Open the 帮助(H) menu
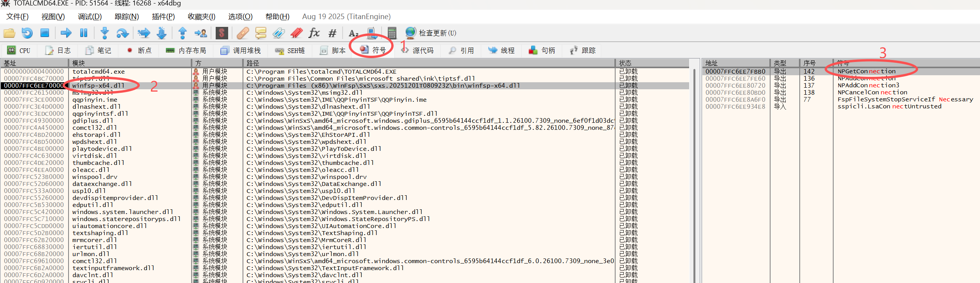 pos(277,16)
